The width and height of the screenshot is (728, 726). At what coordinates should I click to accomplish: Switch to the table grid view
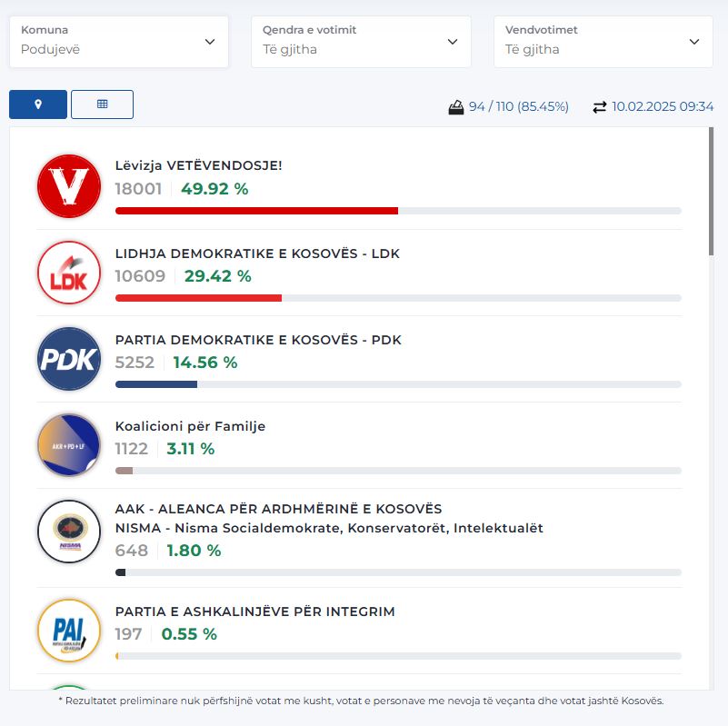(x=102, y=104)
